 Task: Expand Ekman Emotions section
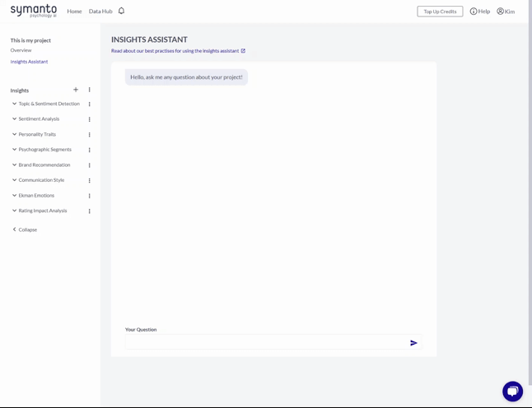(x=14, y=195)
